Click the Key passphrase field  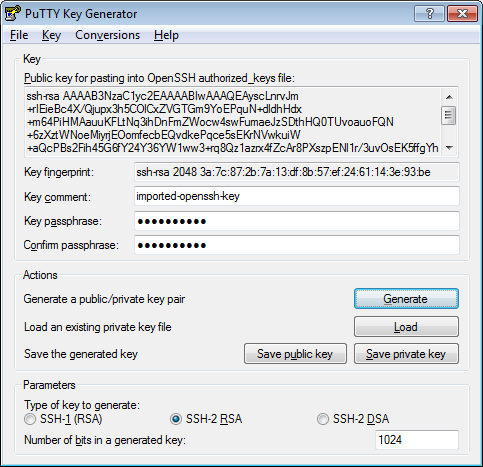pyautogui.click(x=297, y=221)
